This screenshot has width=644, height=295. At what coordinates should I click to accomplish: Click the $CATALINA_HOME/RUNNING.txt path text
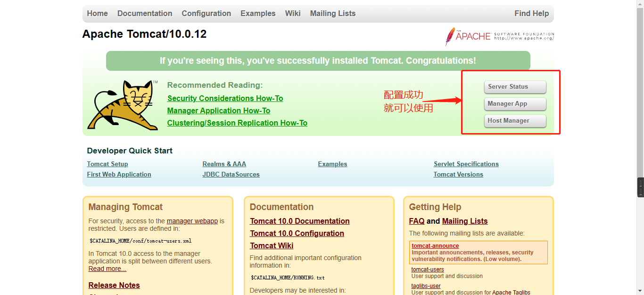coord(288,278)
